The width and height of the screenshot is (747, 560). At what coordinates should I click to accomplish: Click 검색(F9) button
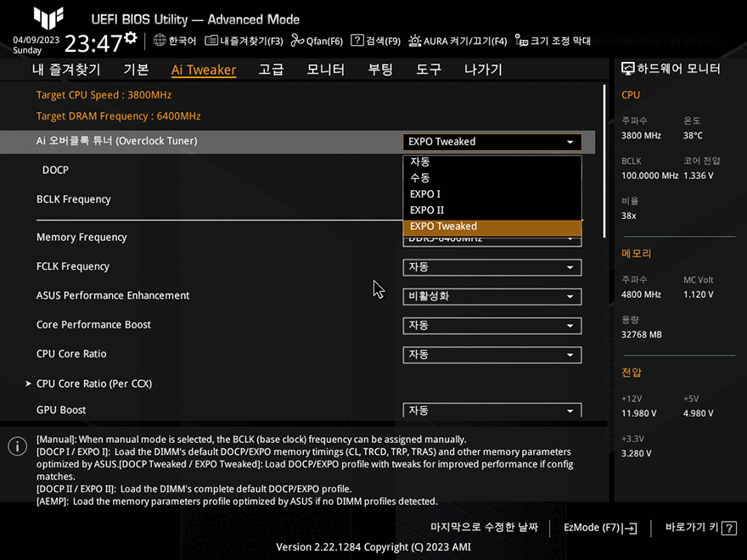click(375, 41)
